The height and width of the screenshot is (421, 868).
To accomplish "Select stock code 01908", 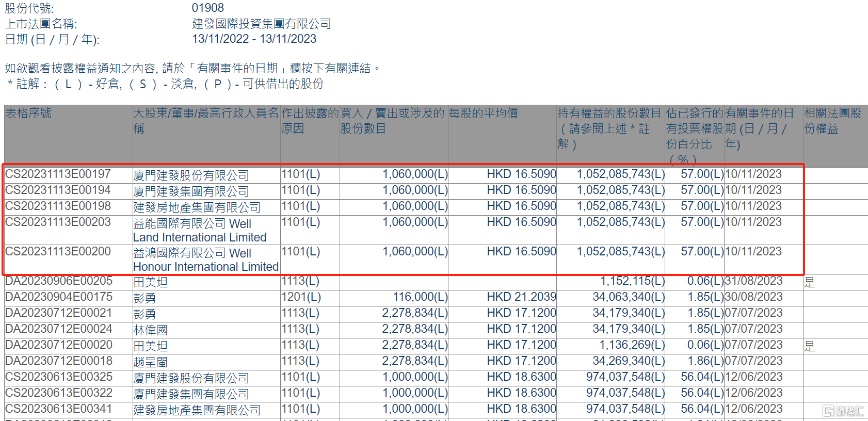I will pos(208,8).
